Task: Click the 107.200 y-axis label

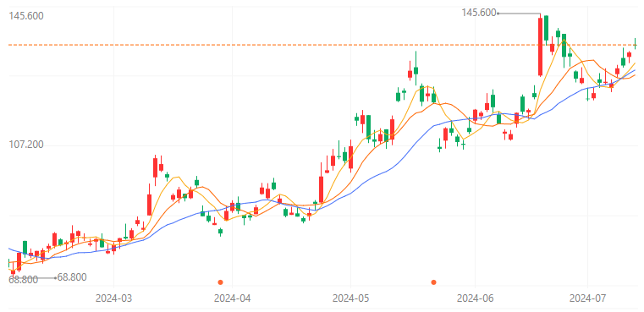Action: click(x=26, y=145)
